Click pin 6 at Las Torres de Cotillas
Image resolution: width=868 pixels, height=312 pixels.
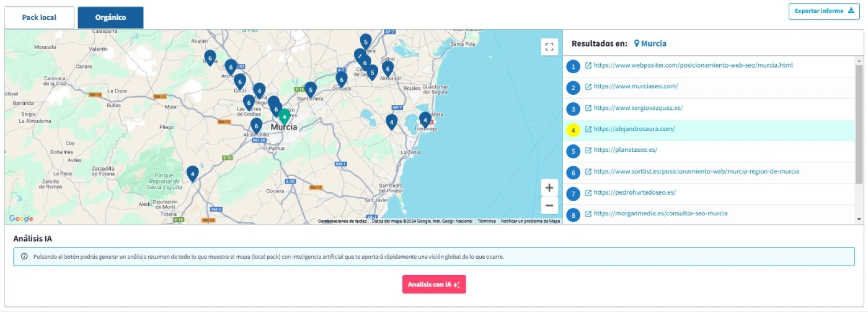point(249,104)
